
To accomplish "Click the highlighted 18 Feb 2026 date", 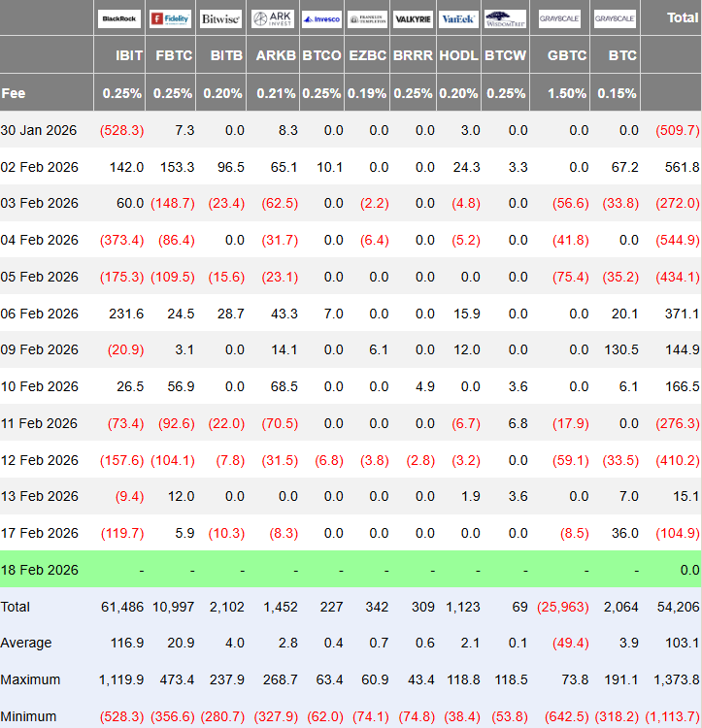I will point(40,570).
